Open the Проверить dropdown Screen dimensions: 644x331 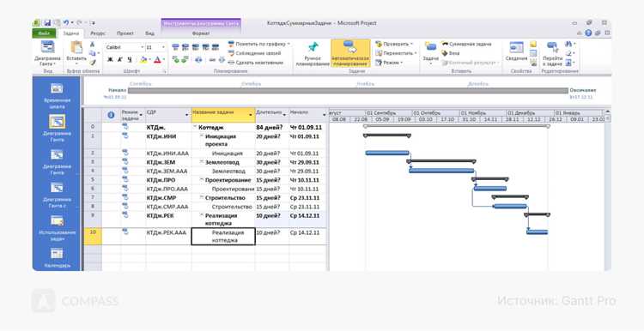[393, 44]
